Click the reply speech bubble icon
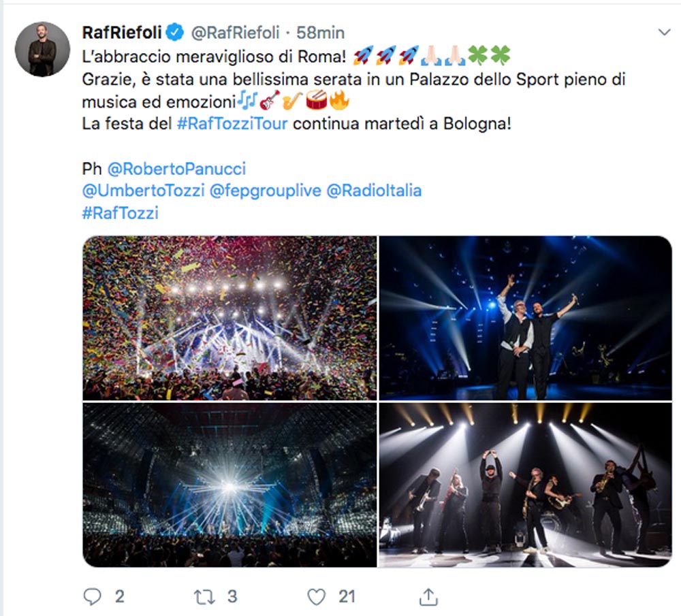The width and height of the screenshot is (681, 616). (92, 596)
